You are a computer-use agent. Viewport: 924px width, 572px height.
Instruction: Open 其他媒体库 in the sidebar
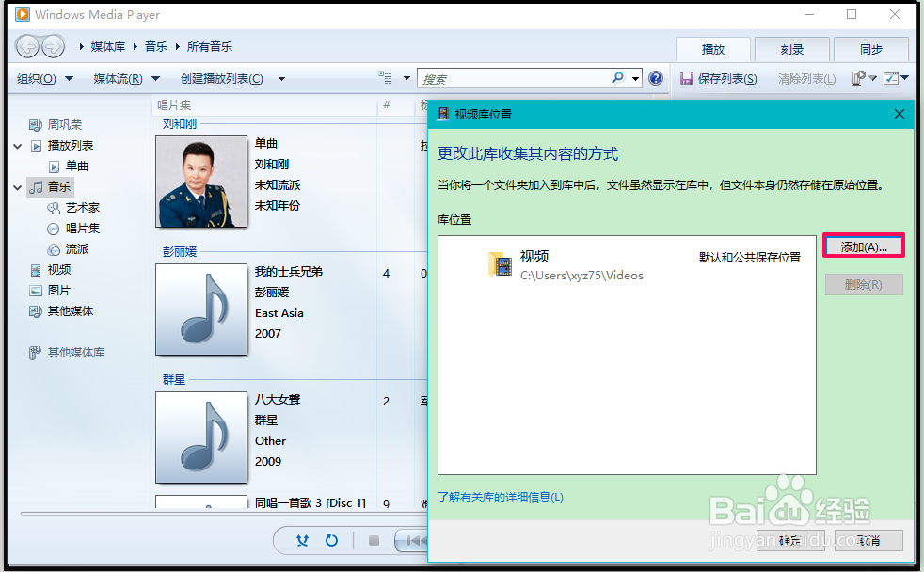(x=76, y=352)
